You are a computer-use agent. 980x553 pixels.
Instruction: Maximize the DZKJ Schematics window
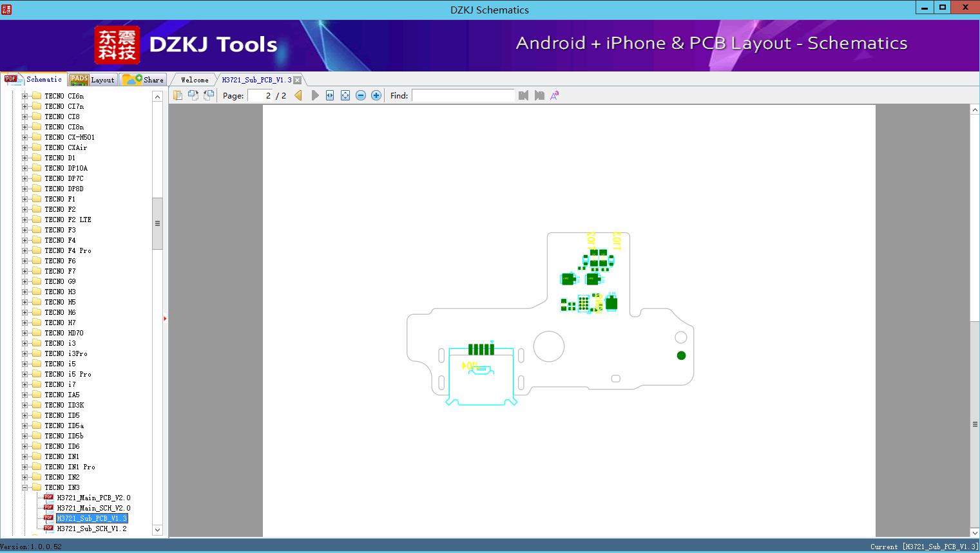tap(943, 8)
